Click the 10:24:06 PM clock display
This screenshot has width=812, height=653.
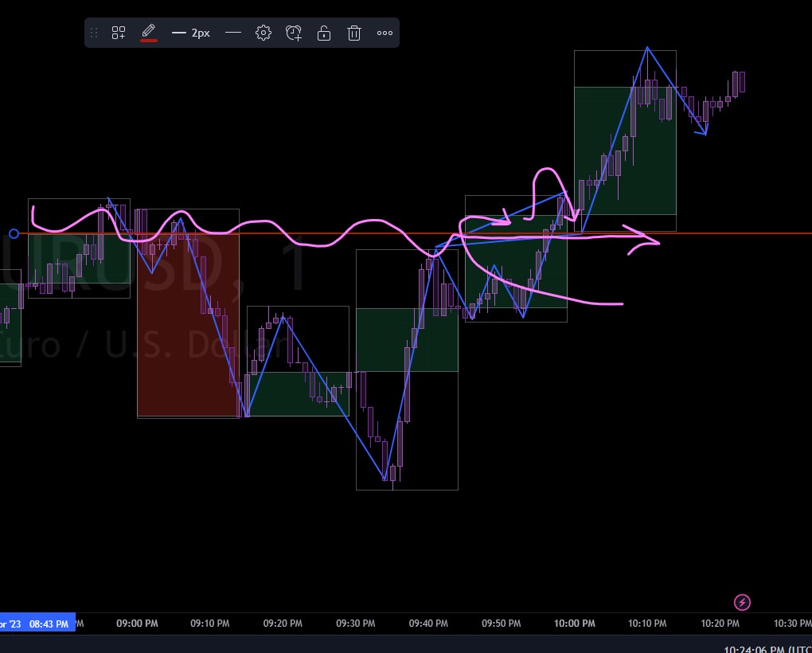point(767,649)
